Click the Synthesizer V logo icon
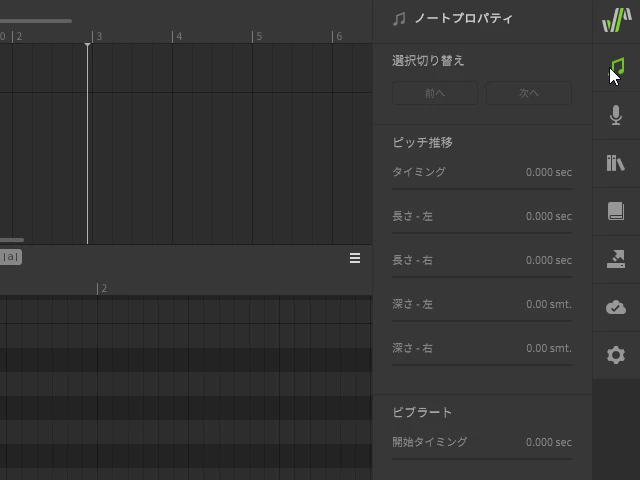Viewport: 640px width, 480px height. (616, 19)
